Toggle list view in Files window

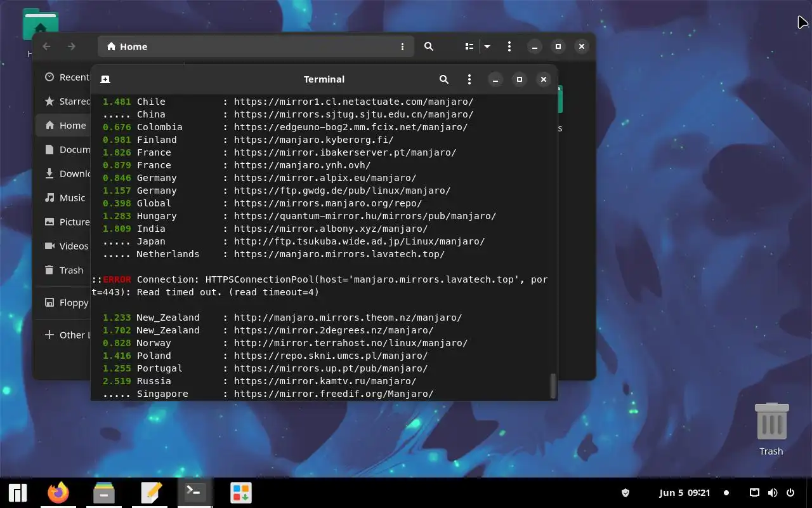click(x=469, y=46)
